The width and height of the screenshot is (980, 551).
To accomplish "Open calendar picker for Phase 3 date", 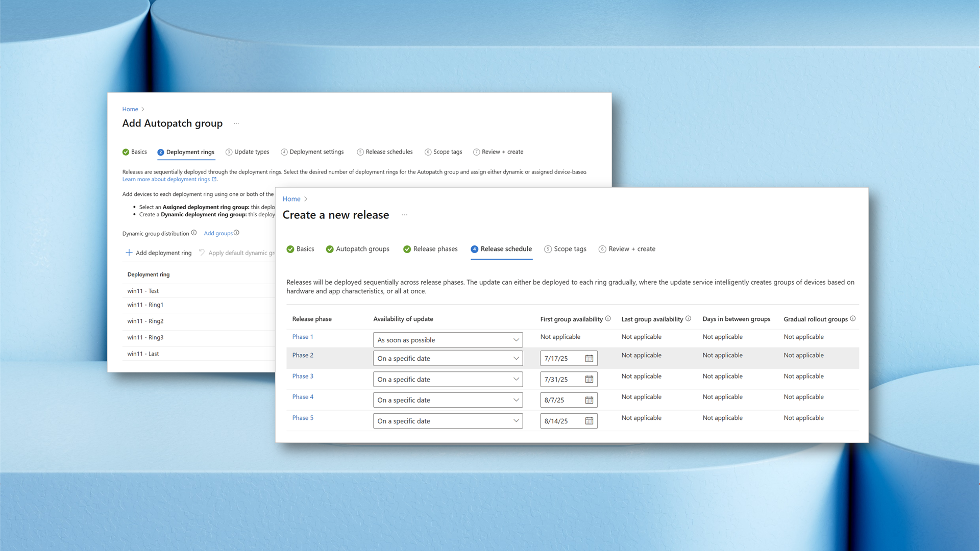I will [589, 380].
